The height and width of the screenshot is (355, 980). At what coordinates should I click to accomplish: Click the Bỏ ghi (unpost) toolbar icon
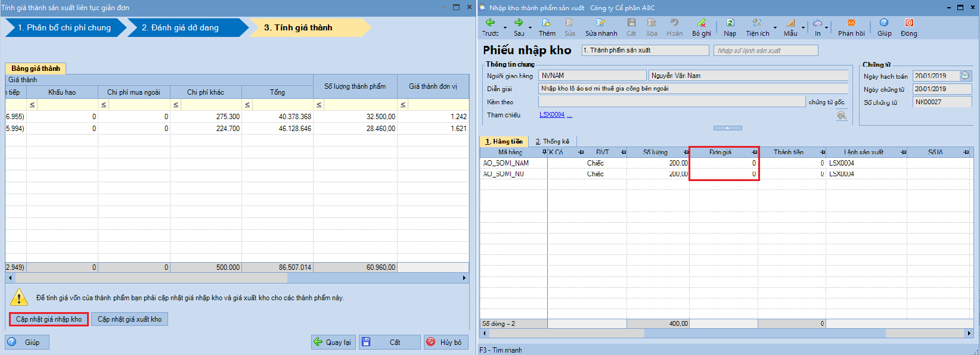701,23
